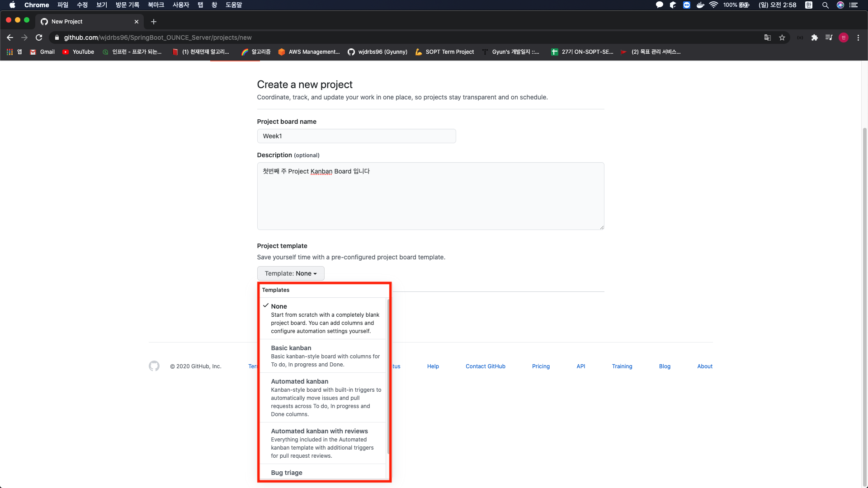Open macOS Spotlight search icon
Viewport: 868px width, 488px height.
click(825, 5)
